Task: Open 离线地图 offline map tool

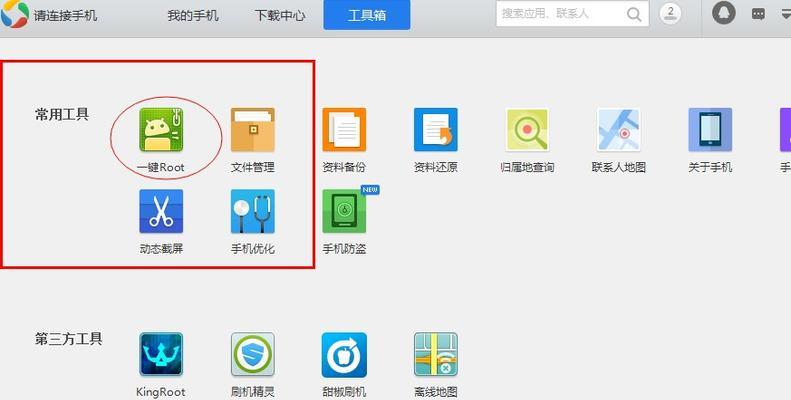Action: (436, 354)
